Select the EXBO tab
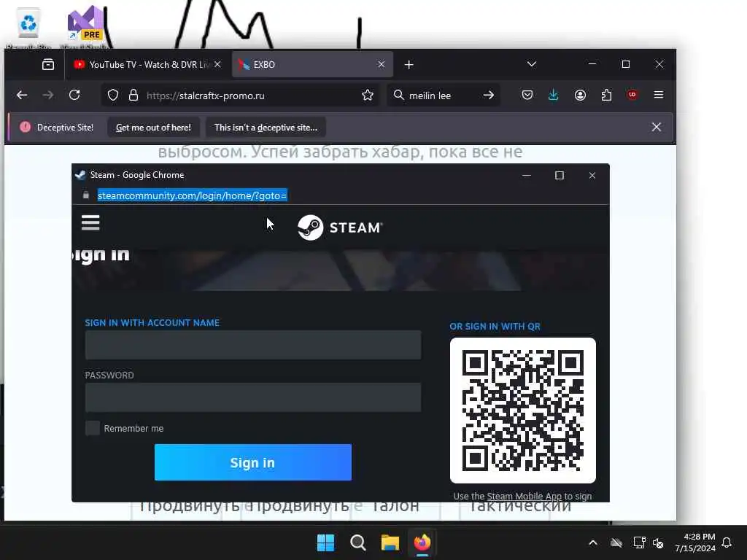The image size is (747, 560). click(312, 65)
